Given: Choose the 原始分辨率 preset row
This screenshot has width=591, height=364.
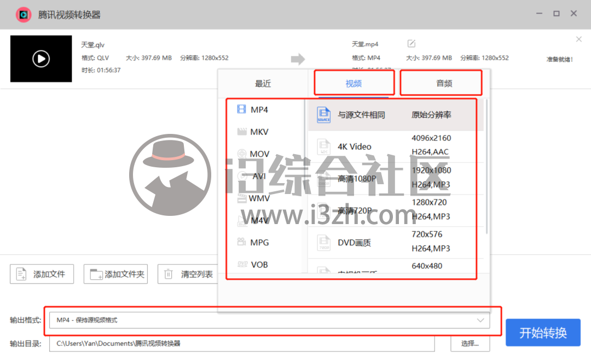Looking at the screenshot, I should click(x=396, y=115).
